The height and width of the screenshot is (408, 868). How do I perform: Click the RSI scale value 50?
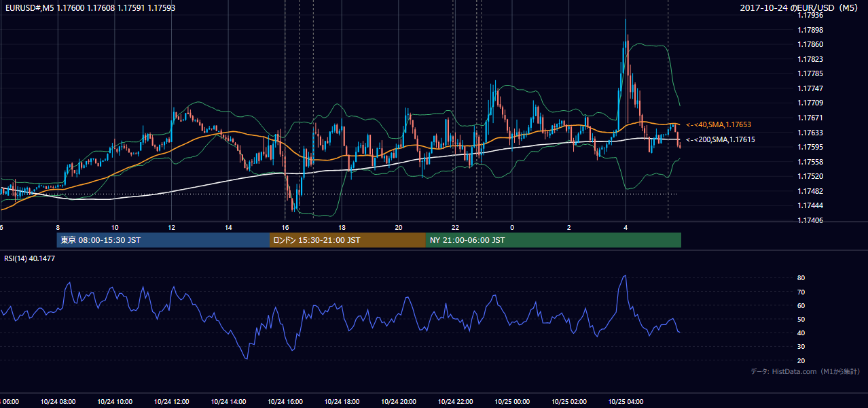click(801, 319)
